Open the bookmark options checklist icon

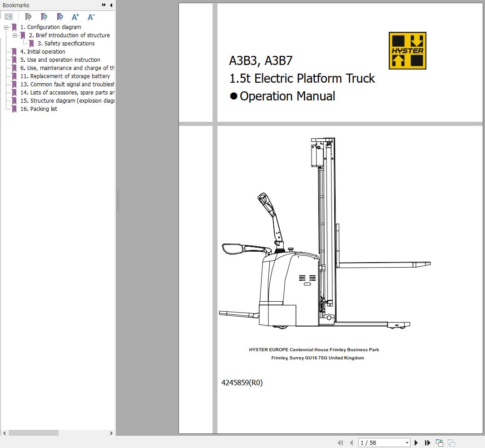pos(9,17)
